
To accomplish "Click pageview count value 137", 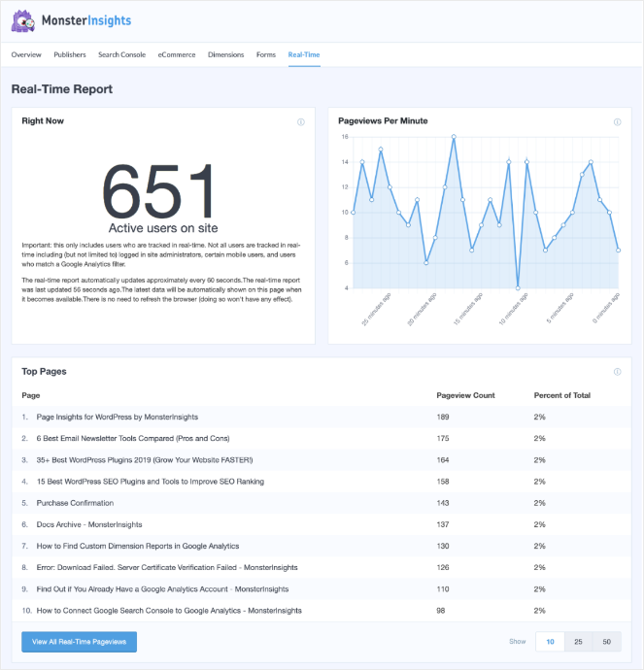I will click(443, 524).
